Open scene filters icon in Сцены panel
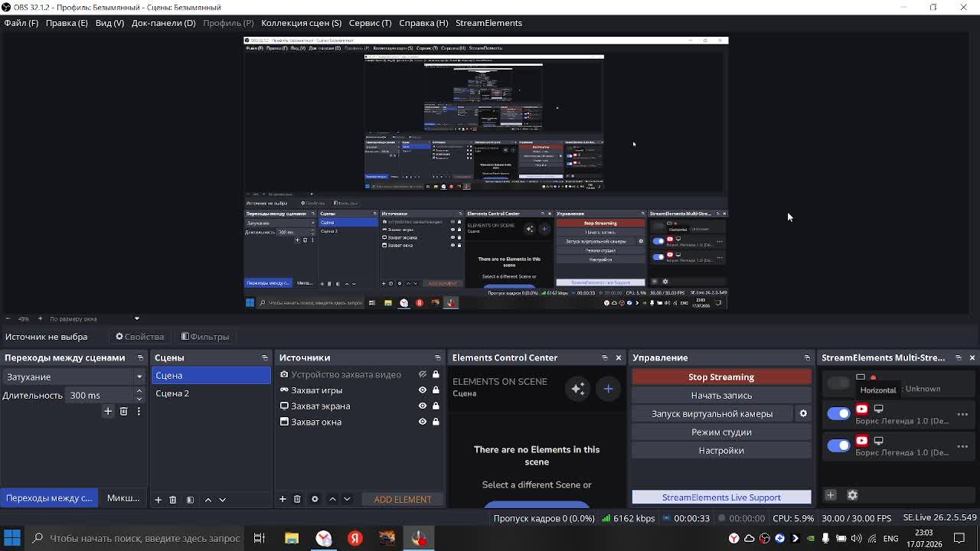980x551 pixels. click(190, 499)
